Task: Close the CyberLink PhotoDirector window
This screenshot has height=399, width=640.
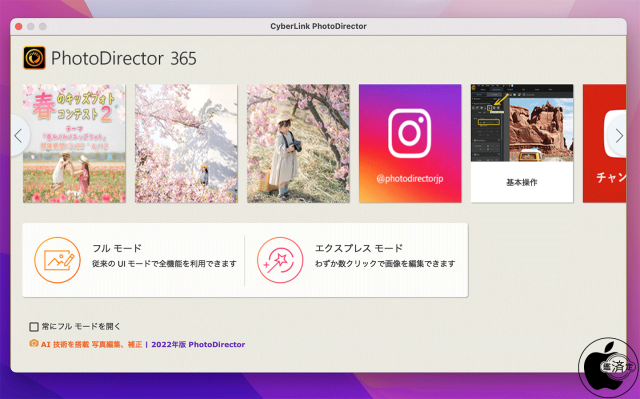Action: (18, 27)
